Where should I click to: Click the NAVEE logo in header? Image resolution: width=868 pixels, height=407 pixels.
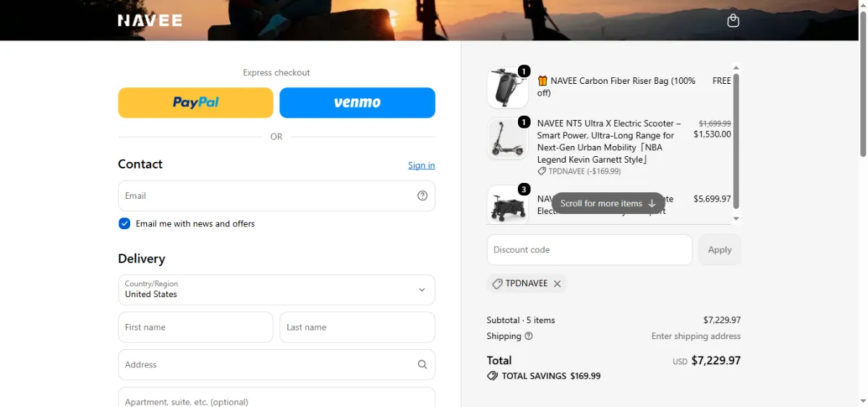click(x=150, y=20)
